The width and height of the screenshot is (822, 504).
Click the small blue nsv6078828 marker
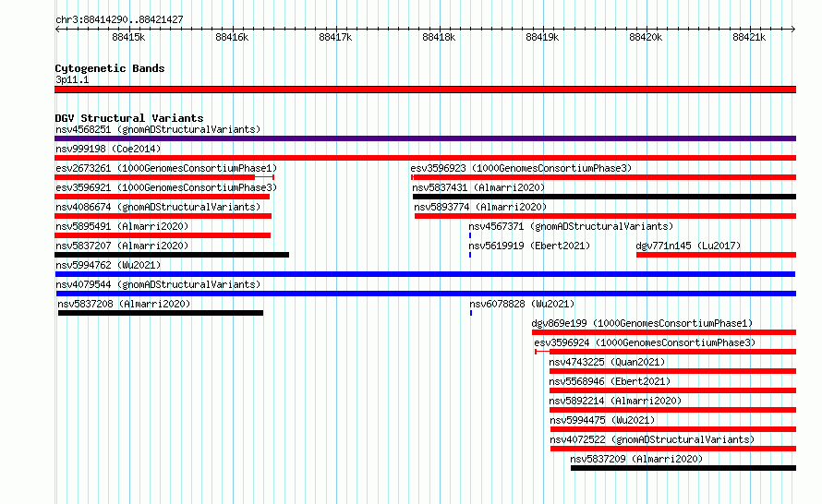[x=471, y=313]
